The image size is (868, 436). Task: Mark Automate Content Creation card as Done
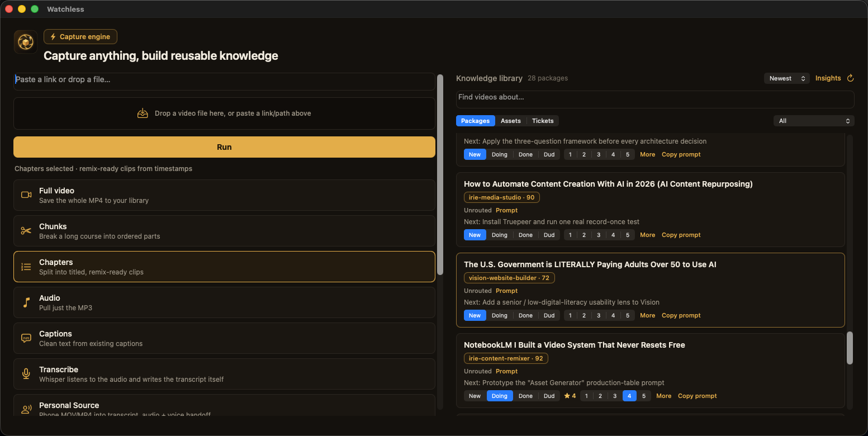point(525,235)
